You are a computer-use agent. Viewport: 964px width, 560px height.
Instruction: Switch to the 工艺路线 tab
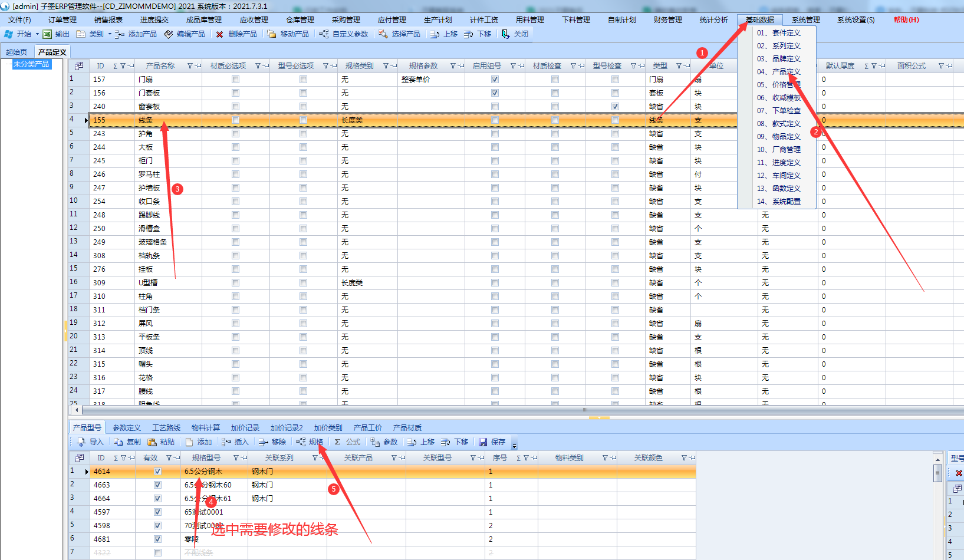[166, 428]
